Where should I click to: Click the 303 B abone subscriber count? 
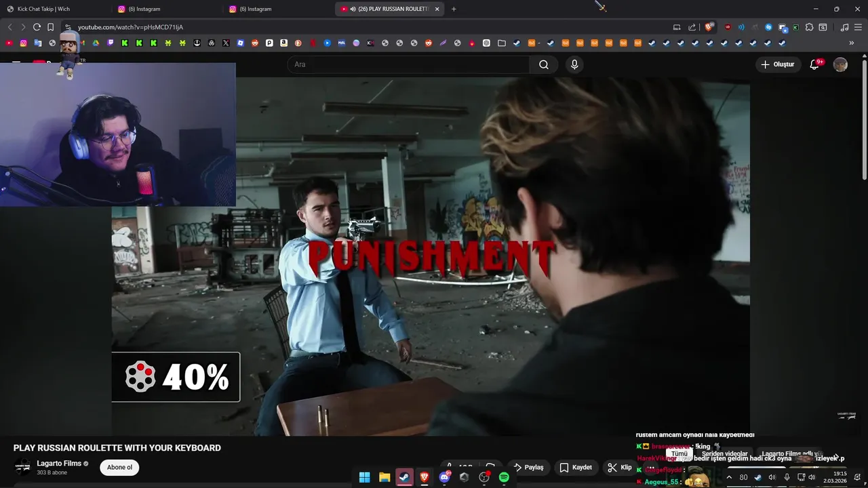pos(52,472)
